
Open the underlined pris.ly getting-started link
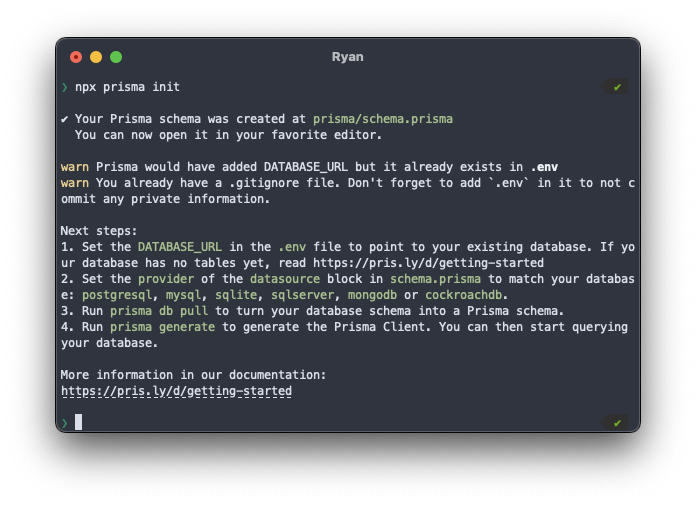pyautogui.click(x=177, y=391)
